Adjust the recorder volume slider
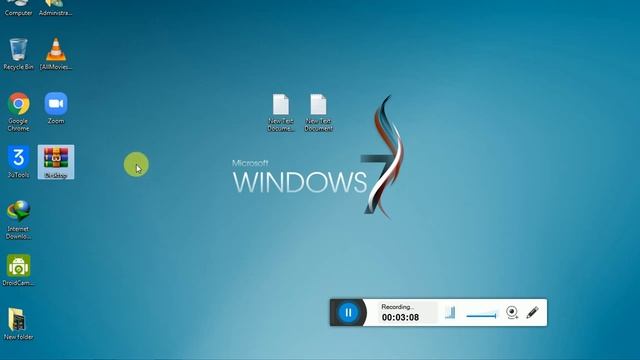This screenshot has height=360, width=640. 481,315
